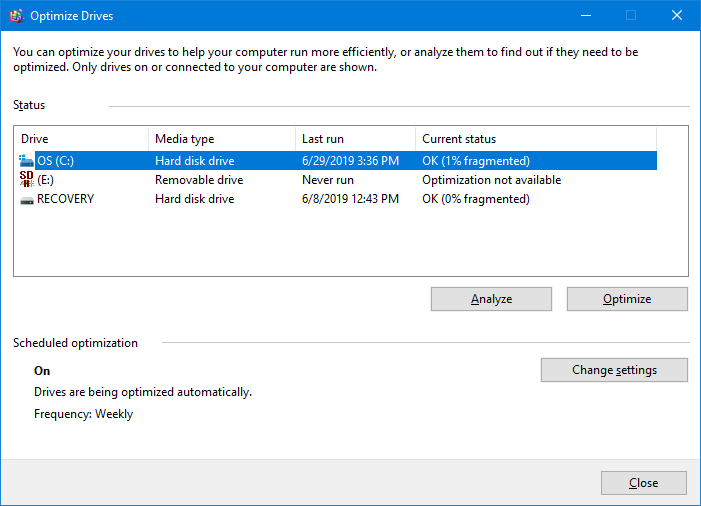Click the Drive column header
The width and height of the screenshot is (701, 506).
[81, 139]
